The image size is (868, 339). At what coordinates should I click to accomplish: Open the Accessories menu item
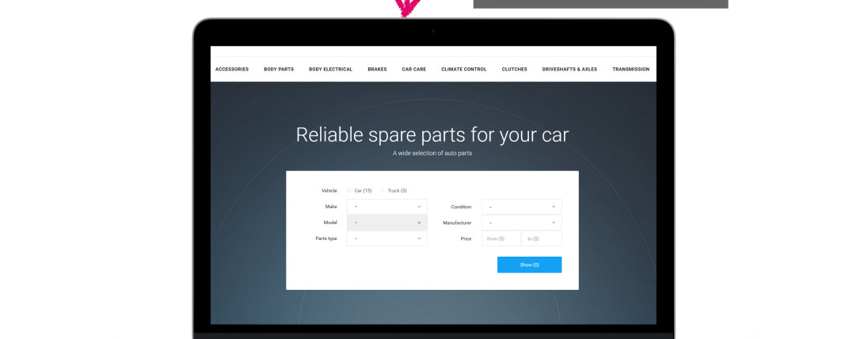(x=232, y=70)
